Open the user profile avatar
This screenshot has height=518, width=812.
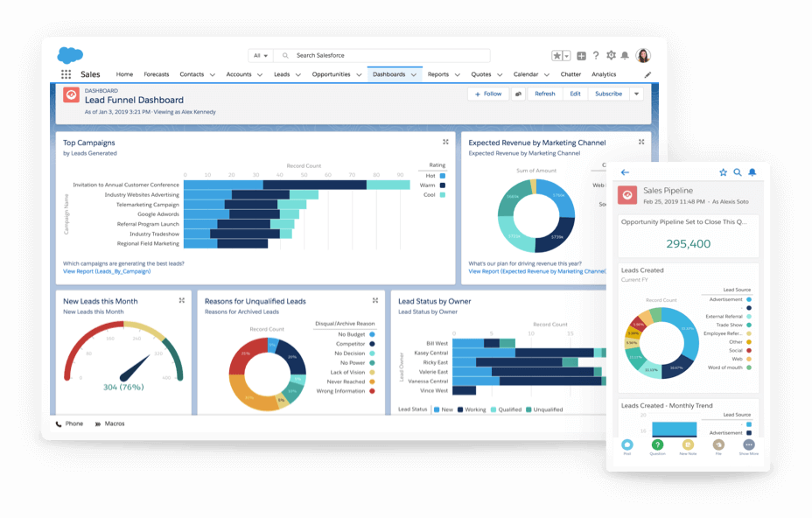(643, 55)
